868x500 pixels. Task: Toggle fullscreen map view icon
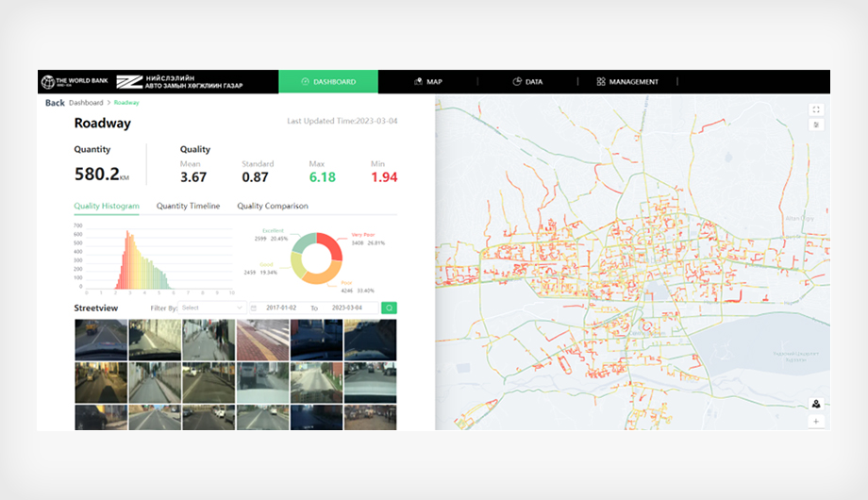point(816,109)
